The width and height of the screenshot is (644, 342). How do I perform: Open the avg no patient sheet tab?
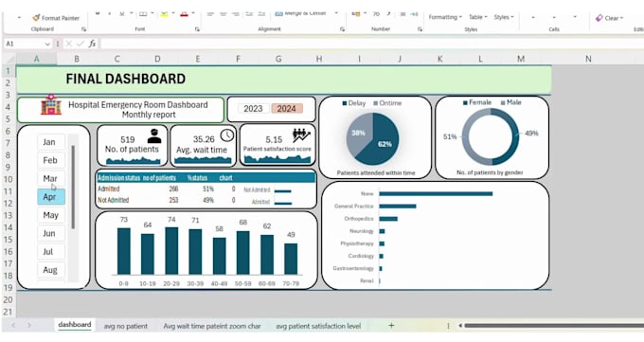126,326
